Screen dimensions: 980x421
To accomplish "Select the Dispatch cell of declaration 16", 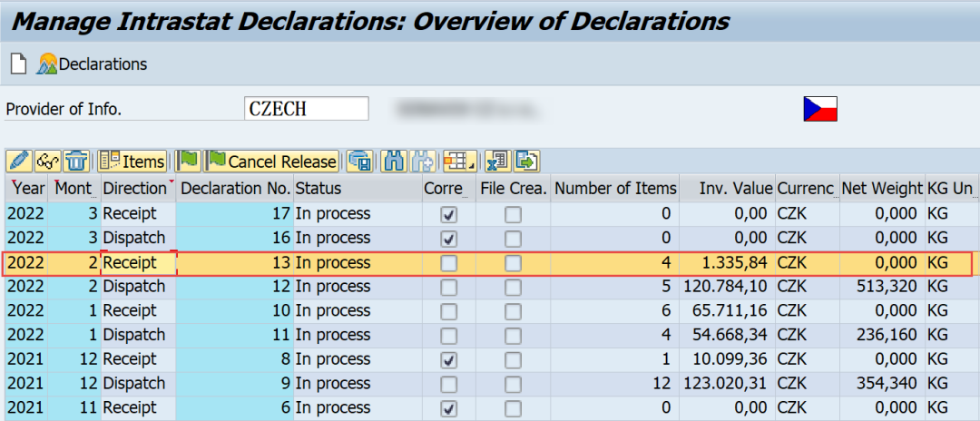I will pos(138,239).
